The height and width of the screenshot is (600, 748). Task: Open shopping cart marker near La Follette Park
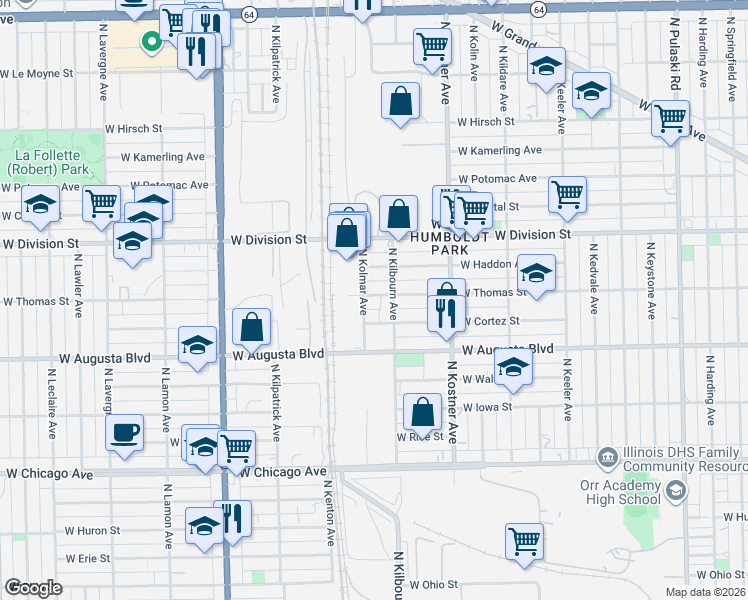(x=101, y=207)
